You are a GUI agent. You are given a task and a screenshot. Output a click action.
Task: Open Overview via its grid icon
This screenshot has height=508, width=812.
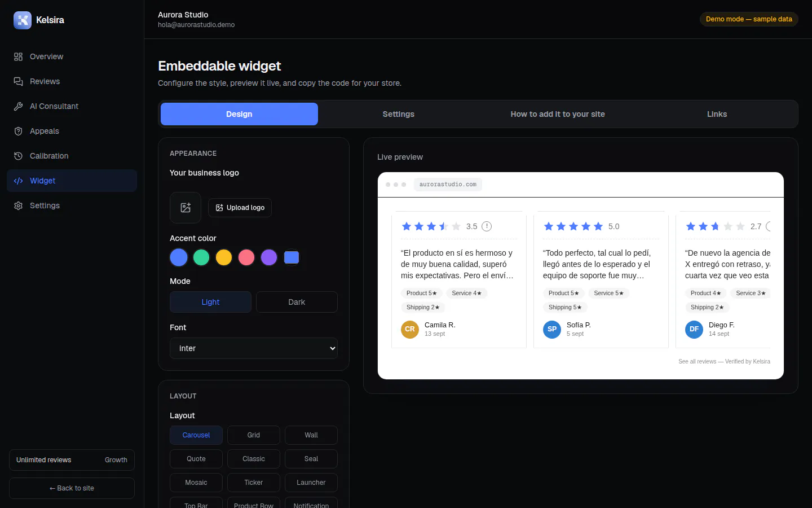[18, 56]
